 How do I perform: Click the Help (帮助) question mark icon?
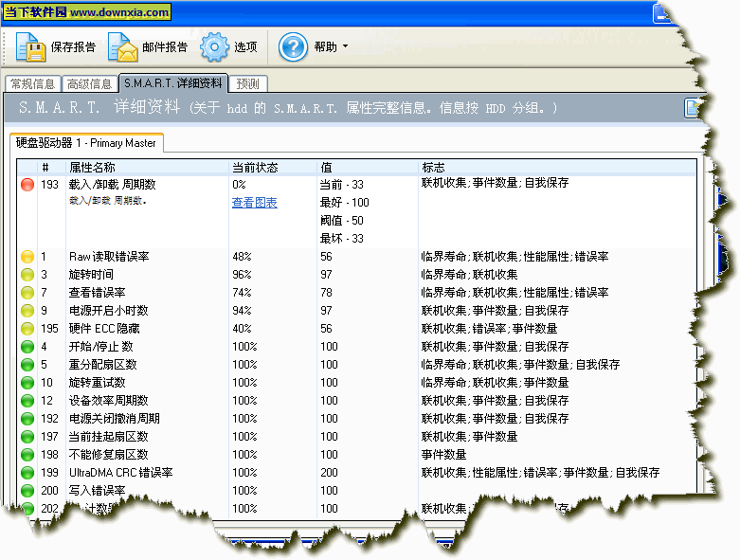coord(294,46)
